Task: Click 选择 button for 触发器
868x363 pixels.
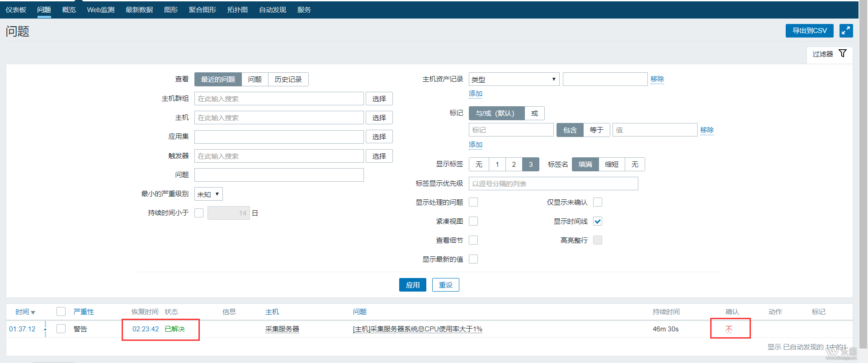Action: click(379, 156)
